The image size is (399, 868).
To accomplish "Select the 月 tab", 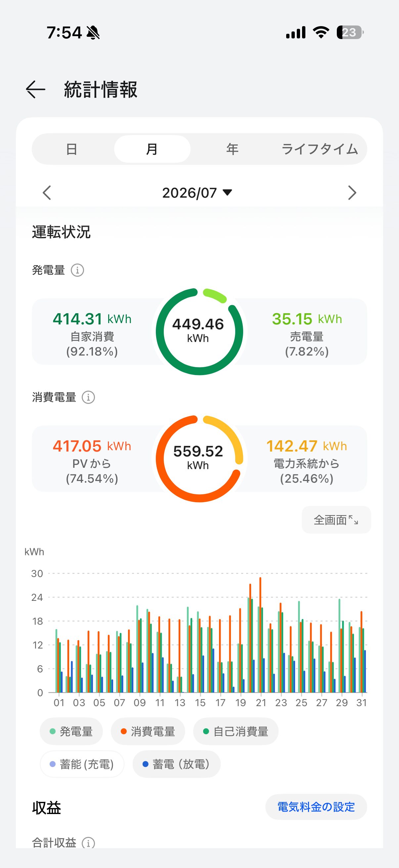I will point(152,149).
